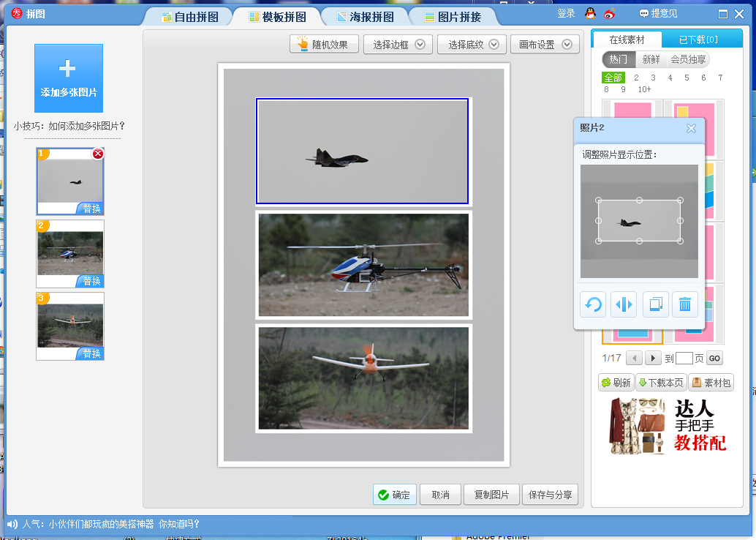Filter templates by 2 photos

pyautogui.click(x=636, y=78)
